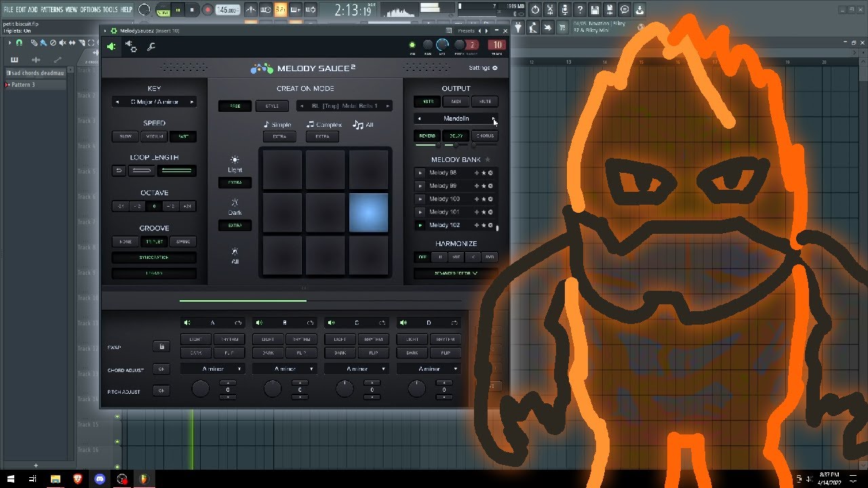Screen dimensions: 868x488
Task: Toggle FREE creation mode
Action: (235, 106)
